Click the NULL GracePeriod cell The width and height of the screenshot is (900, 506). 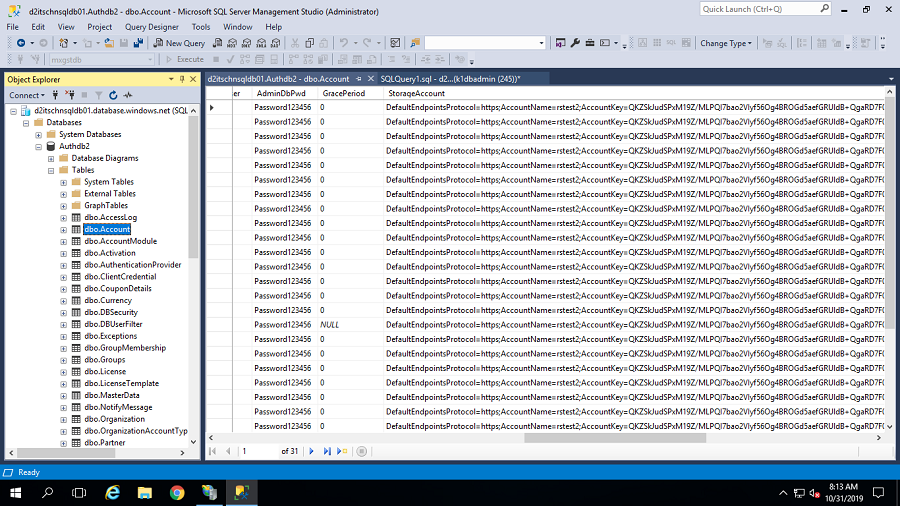pyautogui.click(x=350, y=325)
